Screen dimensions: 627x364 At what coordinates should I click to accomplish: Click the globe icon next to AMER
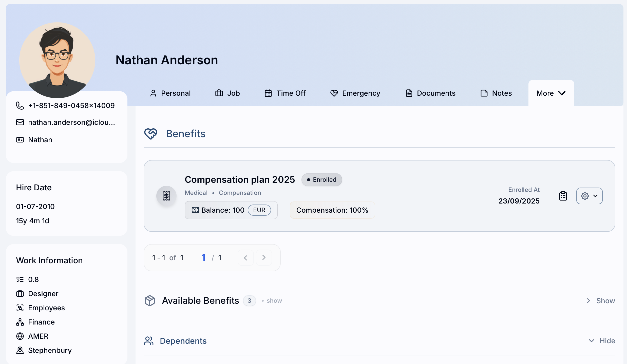(x=20, y=336)
